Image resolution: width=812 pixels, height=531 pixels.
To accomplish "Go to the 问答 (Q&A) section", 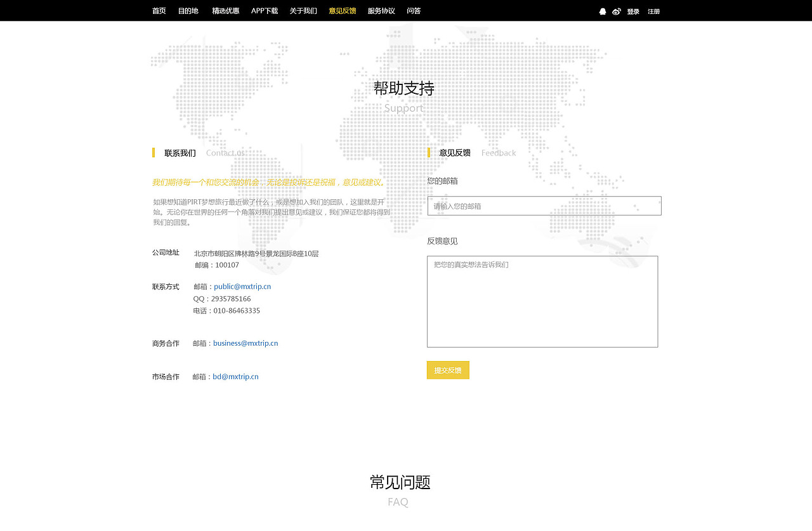I will click(414, 11).
